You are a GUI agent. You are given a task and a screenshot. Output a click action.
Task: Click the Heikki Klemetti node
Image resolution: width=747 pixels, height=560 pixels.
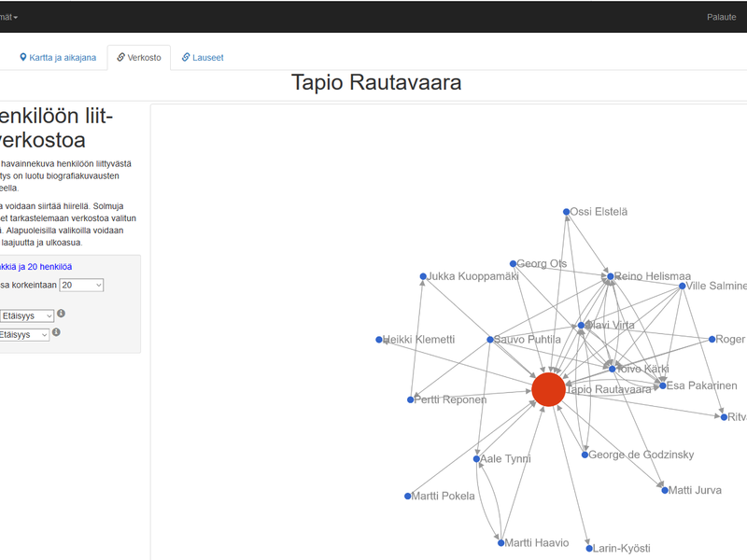coord(379,340)
